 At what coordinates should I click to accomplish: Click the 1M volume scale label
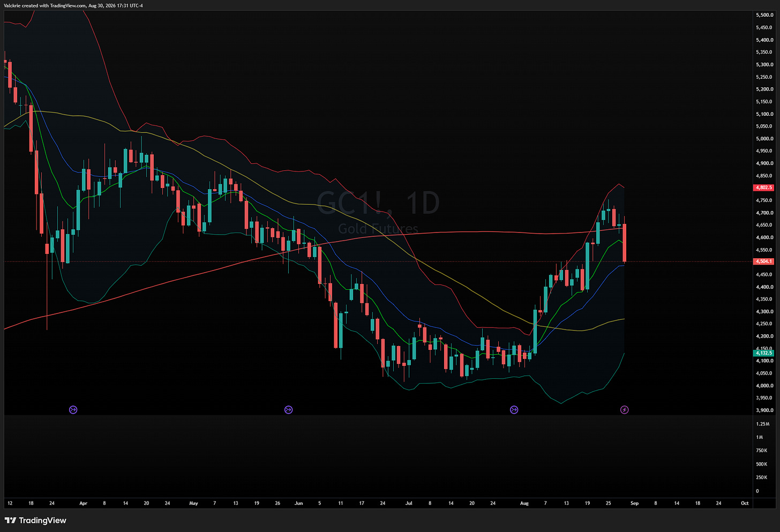pos(760,437)
